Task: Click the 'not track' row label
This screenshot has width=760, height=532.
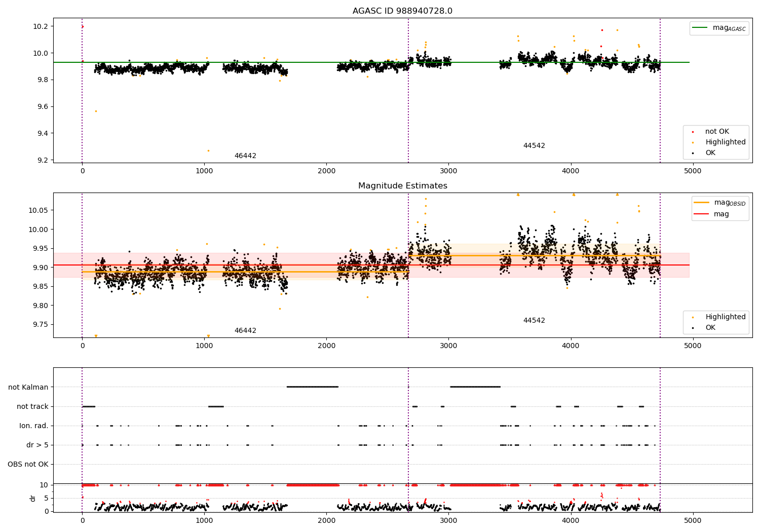Action: point(32,407)
